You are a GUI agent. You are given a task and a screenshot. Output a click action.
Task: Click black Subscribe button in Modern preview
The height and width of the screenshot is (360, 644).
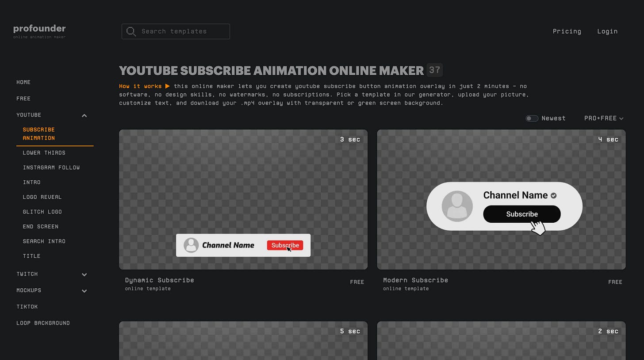click(522, 214)
